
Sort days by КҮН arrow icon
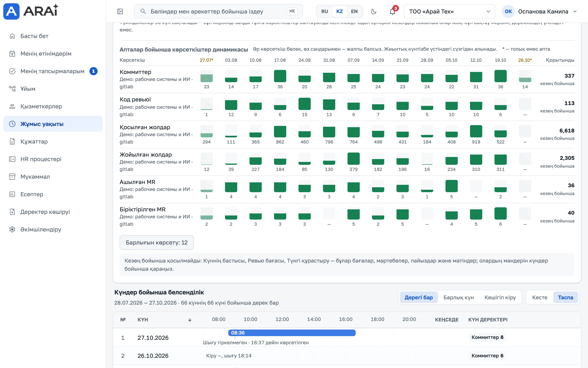coord(190,320)
